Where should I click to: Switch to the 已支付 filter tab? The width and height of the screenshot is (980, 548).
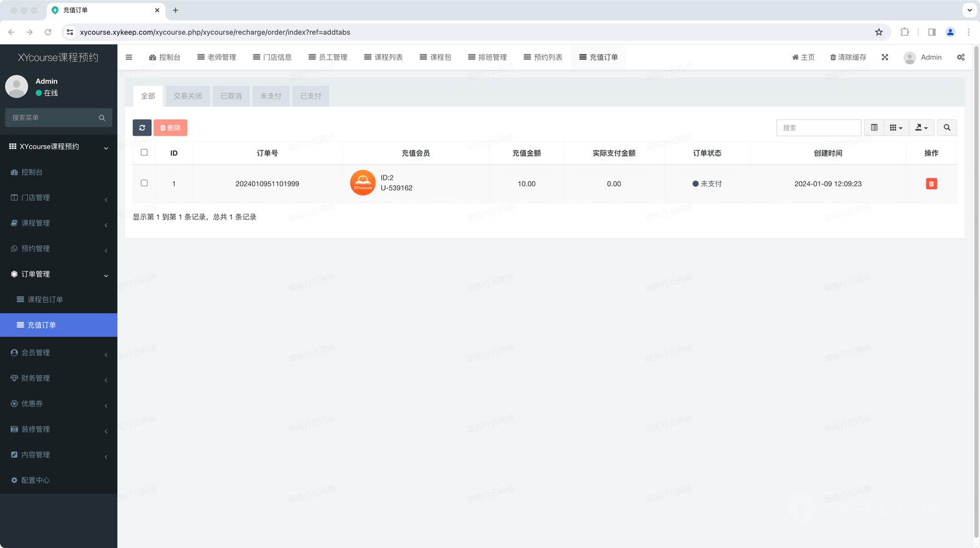pos(311,96)
